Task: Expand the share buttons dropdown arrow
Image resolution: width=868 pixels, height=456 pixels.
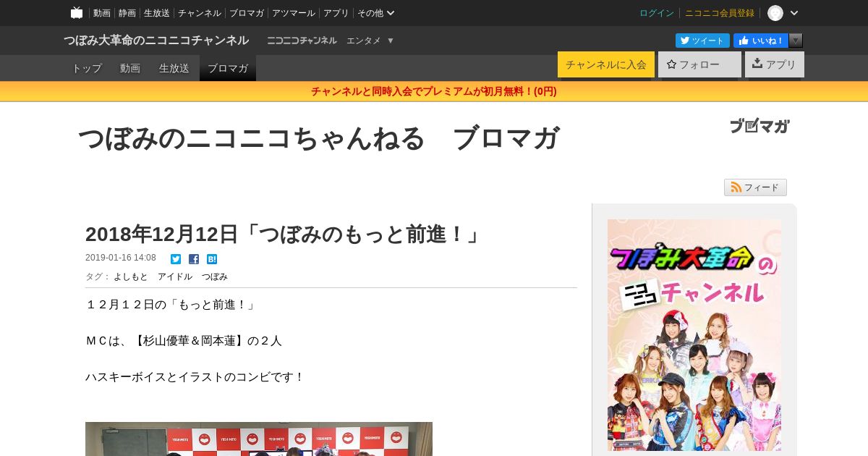Action: pos(796,41)
